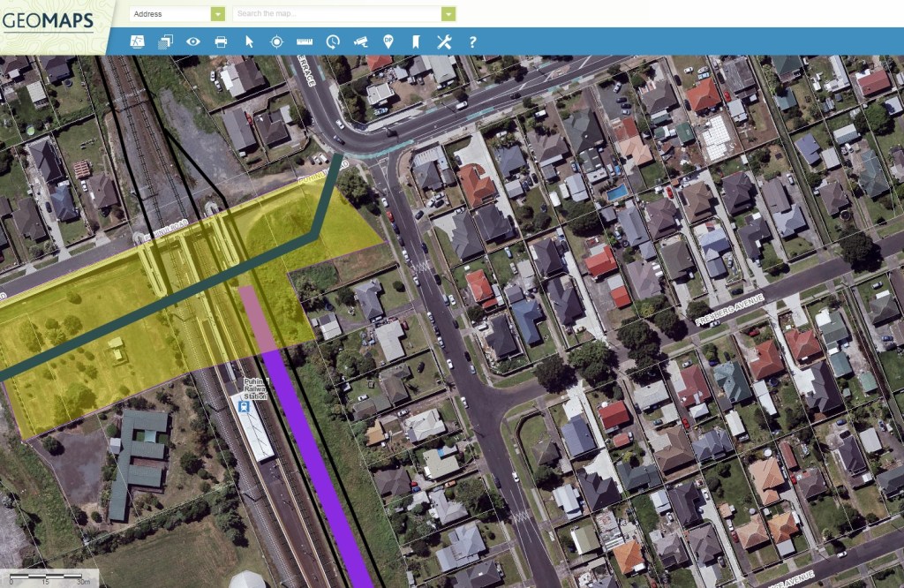Open the wrench and screwdriver tools icon
Image resolution: width=904 pixels, height=588 pixels.
444,41
